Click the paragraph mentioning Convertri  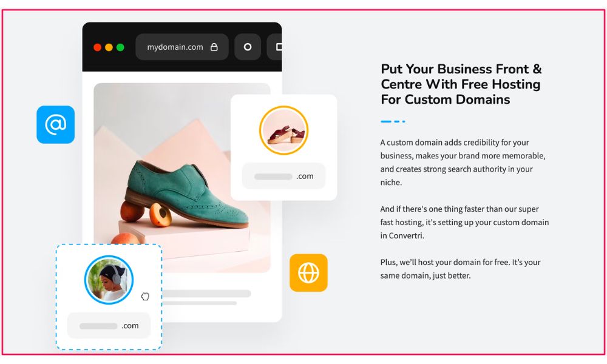pyautogui.click(x=464, y=222)
